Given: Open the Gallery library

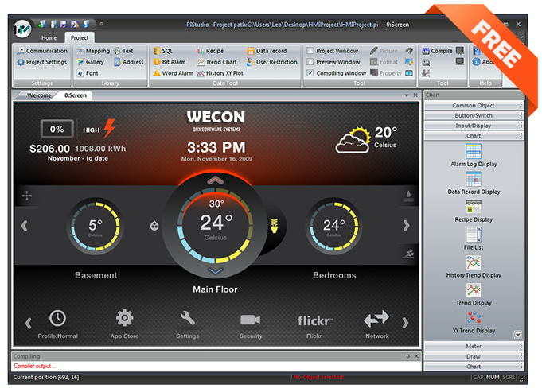Looking at the screenshot, I should 90,62.
